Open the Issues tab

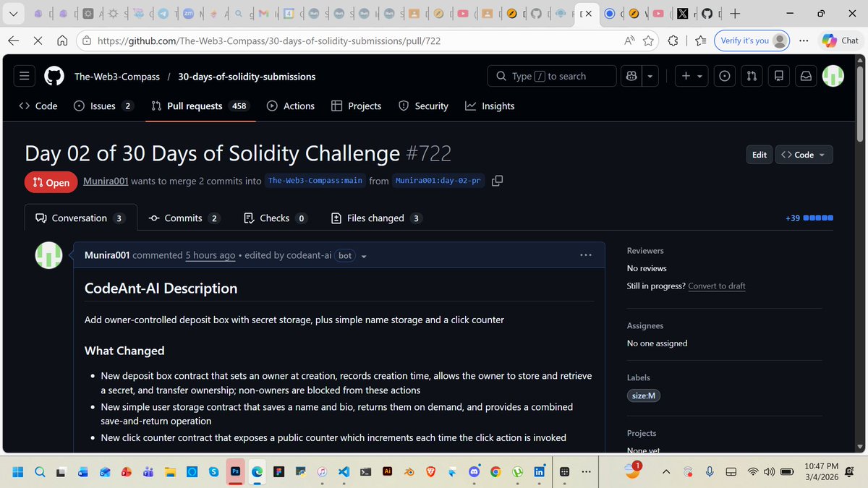(x=103, y=106)
